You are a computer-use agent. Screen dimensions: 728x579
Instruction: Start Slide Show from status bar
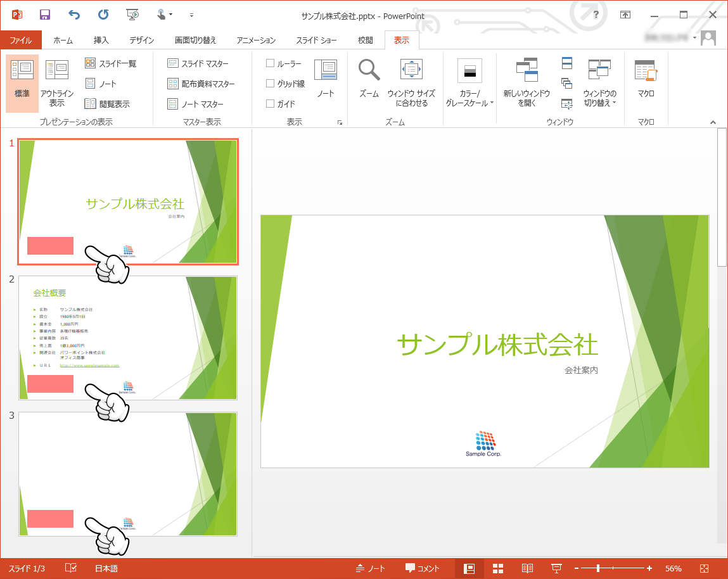(556, 568)
